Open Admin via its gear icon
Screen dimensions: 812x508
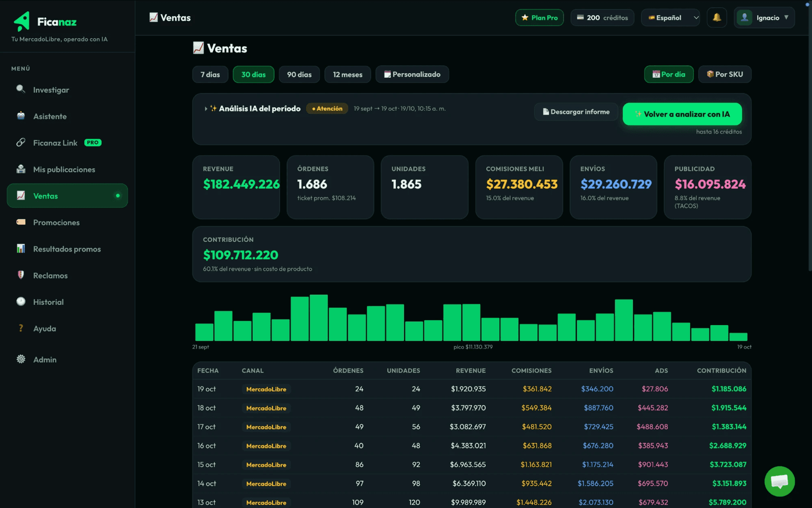point(21,359)
